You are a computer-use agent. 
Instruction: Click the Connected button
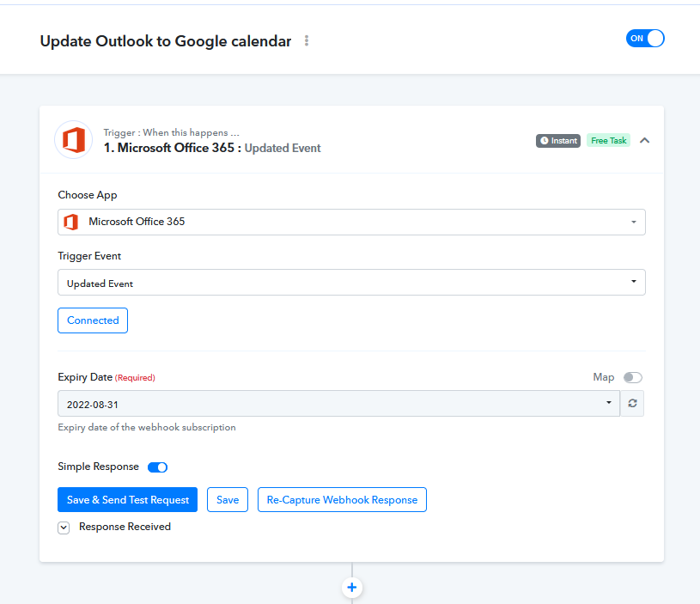(93, 320)
